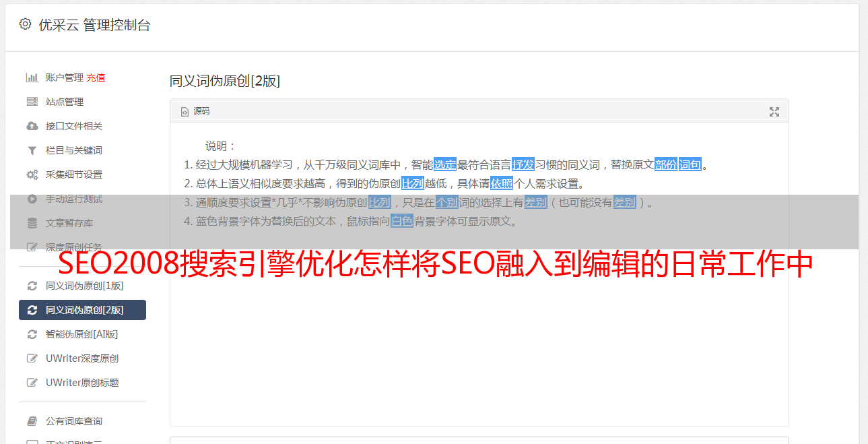Toggle fullscreen with the editor expand icon

[774, 112]
